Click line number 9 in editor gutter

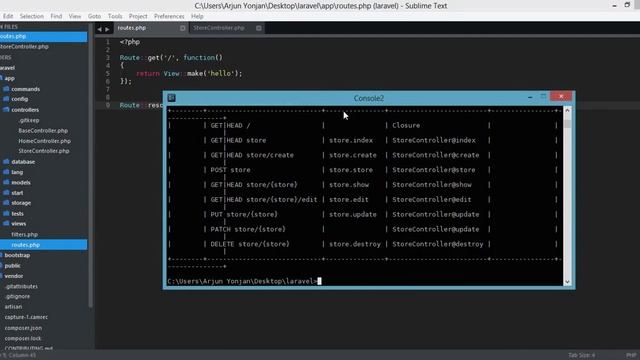click(108, 105)
